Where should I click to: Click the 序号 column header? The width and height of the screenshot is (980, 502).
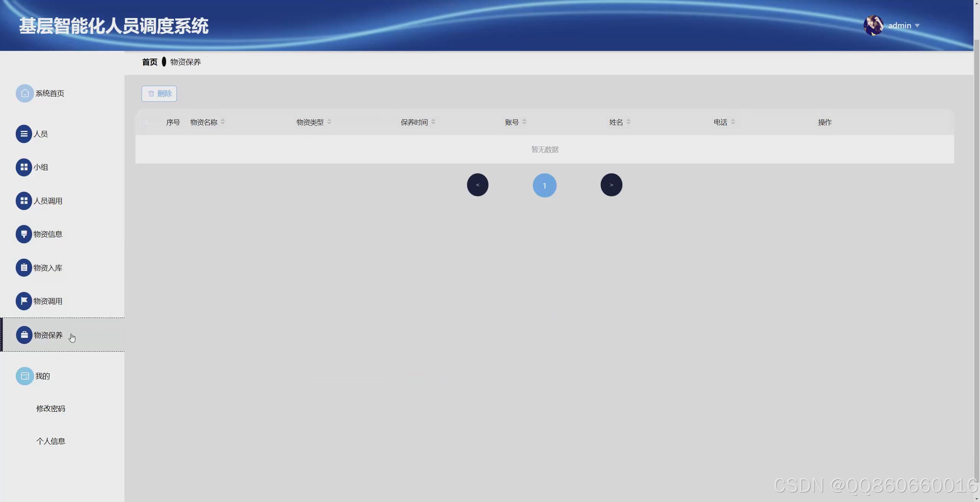tap(173, 122)
